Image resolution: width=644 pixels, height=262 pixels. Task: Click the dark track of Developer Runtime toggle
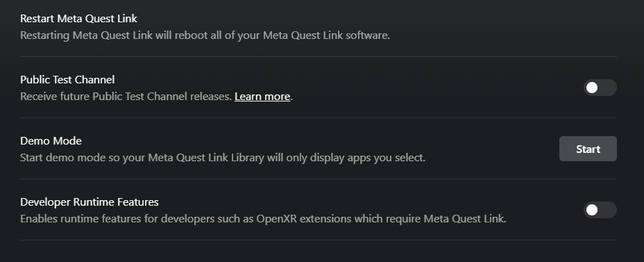click(607, 210)
